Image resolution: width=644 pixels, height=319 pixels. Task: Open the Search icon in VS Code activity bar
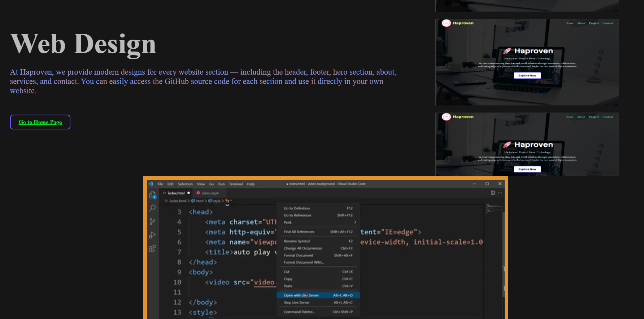pos(152,208)
